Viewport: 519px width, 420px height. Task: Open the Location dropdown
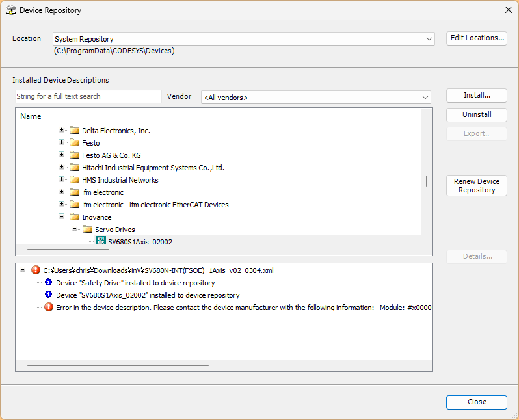[429, 39]
